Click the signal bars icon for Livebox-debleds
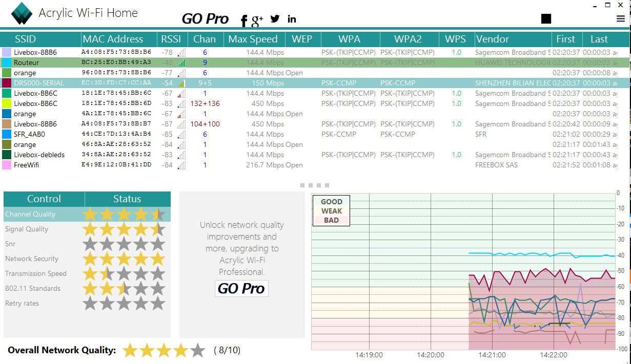 181,155
